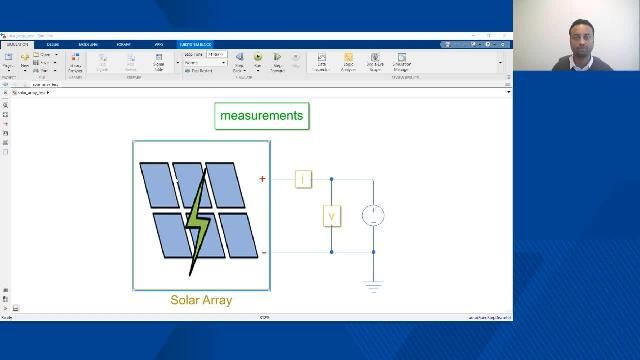Switch to the Format tab
This screenshot has height=360, width=640.
[x=124, y=44]
